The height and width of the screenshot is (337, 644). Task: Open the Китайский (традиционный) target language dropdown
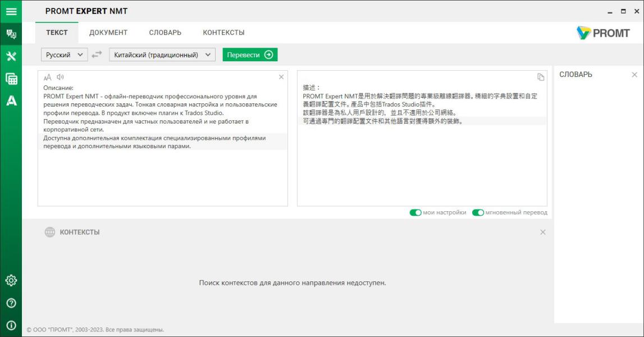pos(162,54)
